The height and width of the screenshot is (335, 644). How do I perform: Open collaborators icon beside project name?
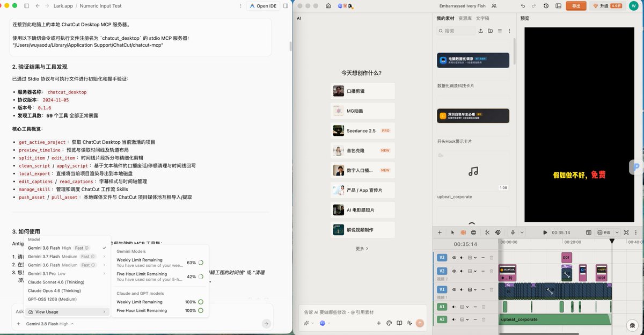click(x=494, y=6)
